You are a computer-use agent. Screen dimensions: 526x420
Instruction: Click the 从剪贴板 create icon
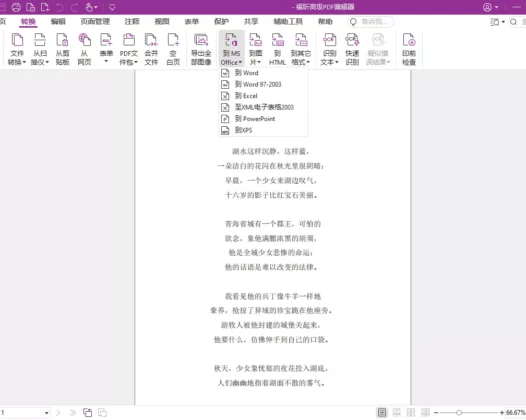[x=62, y=49]
